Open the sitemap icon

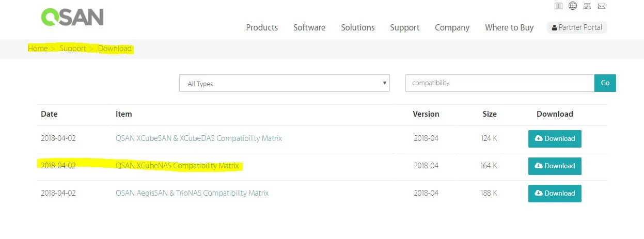[587, 6]
